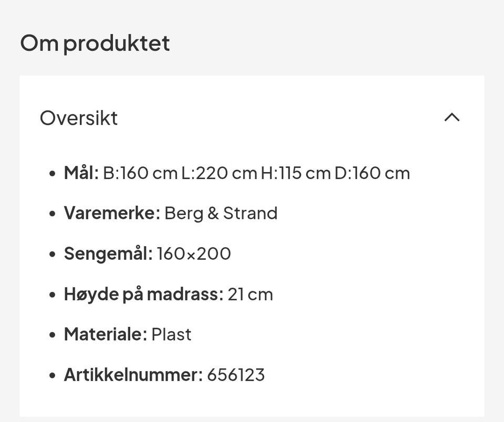
Task: Select the 160x200 bed size value
Action: click(x=193, y=254)
